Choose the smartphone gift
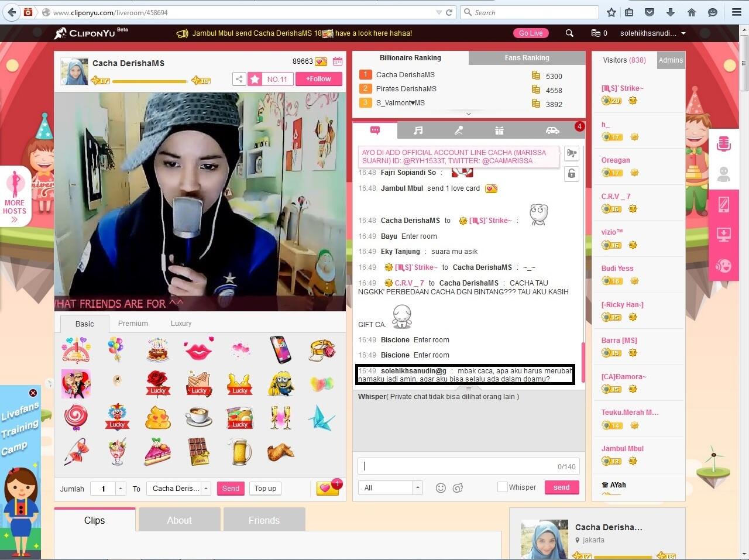749x560 pixels. (x=280, y=349)
